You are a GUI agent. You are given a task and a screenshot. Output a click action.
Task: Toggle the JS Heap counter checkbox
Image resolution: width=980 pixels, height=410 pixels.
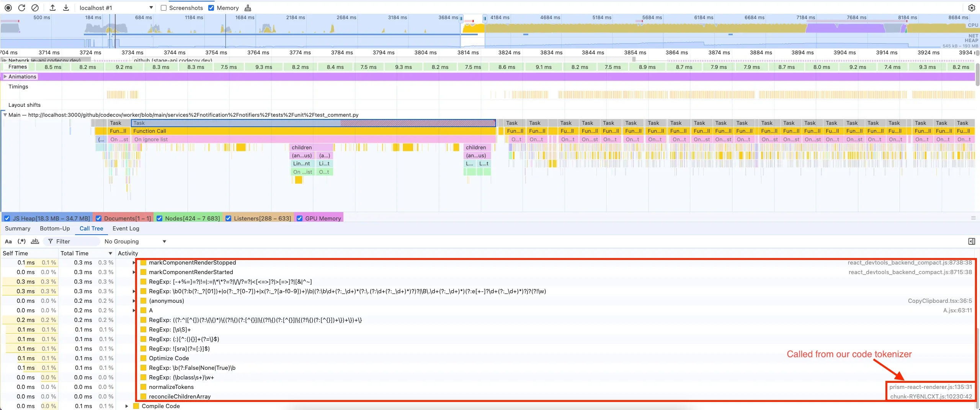click(x=7, y=218)
